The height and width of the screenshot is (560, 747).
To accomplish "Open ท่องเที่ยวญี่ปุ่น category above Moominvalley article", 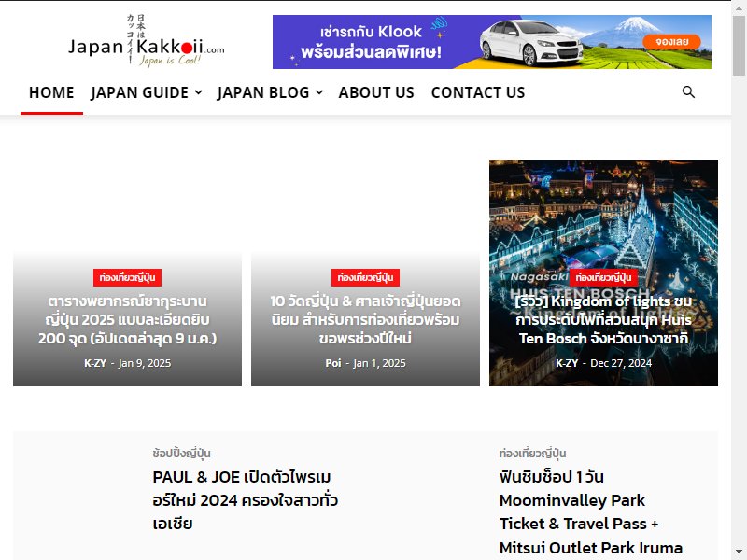I will 532,454.
